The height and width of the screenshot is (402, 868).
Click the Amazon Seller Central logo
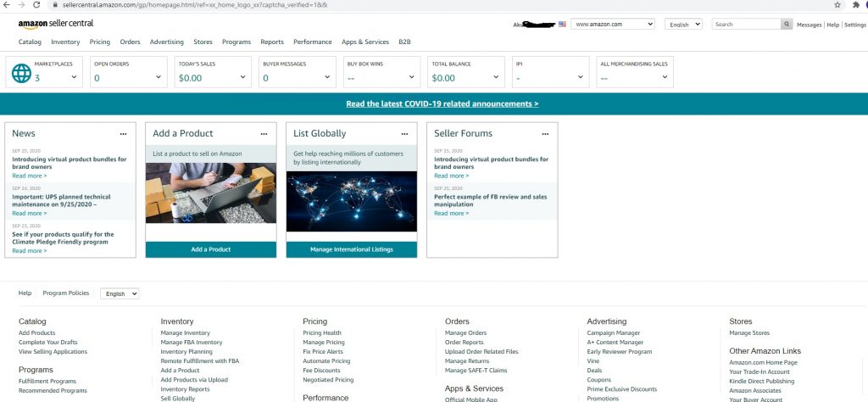pos(56,24)
